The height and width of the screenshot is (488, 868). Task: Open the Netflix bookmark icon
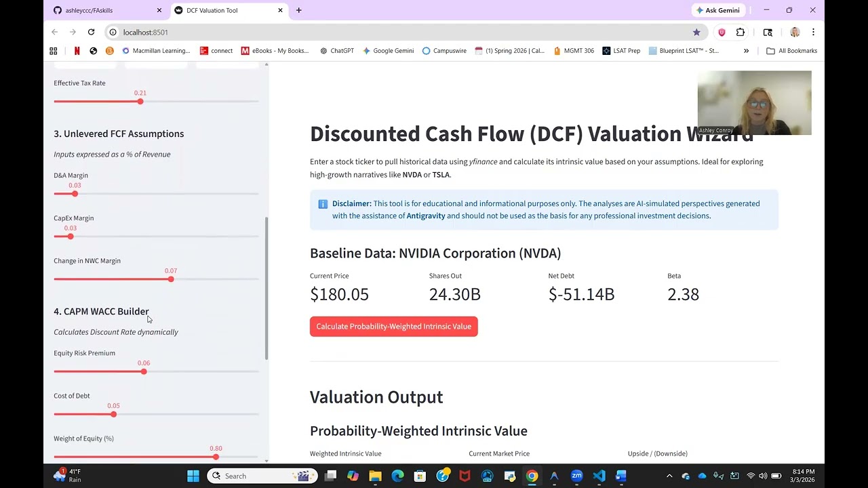click(x=77, y=51)
